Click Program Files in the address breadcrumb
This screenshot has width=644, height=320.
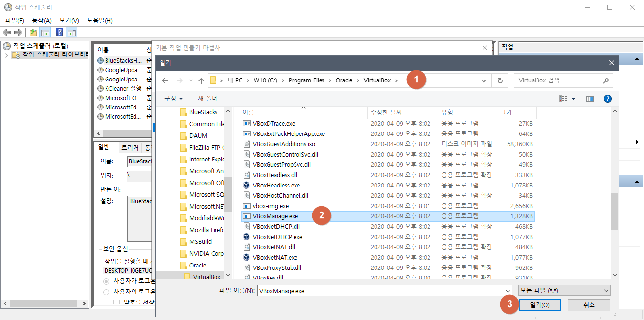click(x=306, y=80)
